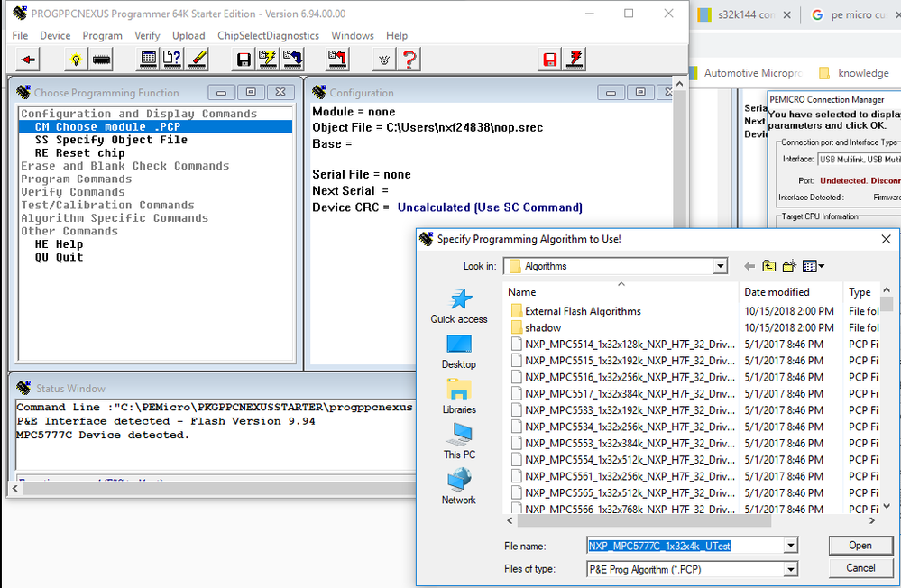Click the Status Window left scroll arrow

[15, 489]
